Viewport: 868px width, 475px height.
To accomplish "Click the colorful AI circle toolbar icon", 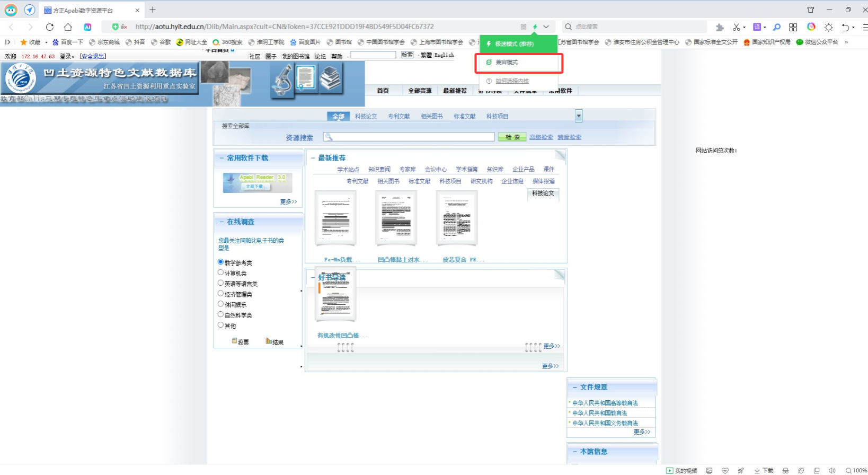I will (811, 27).
